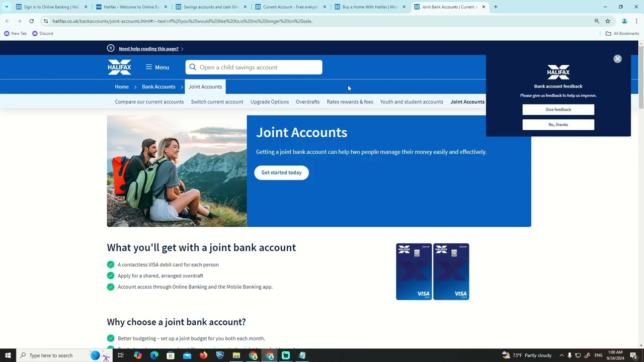Select Joint Accounts breadcrumb tab
This screenshot has height=362, width=644.
click(x=205, y=86)
